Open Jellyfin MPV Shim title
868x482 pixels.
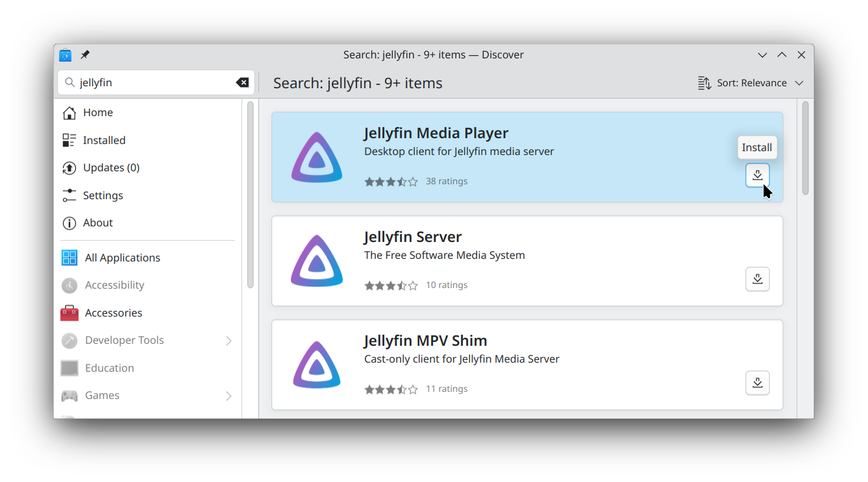(425, 341)
